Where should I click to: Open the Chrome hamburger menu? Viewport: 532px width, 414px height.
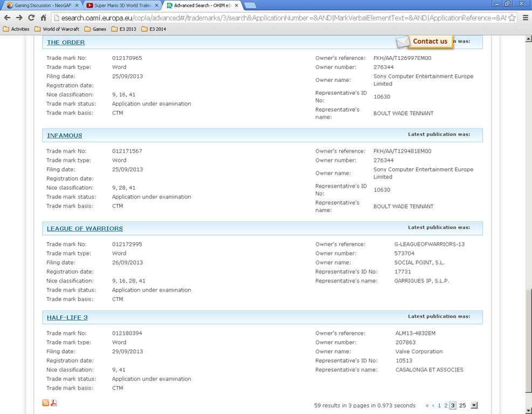tap(525, 18)
